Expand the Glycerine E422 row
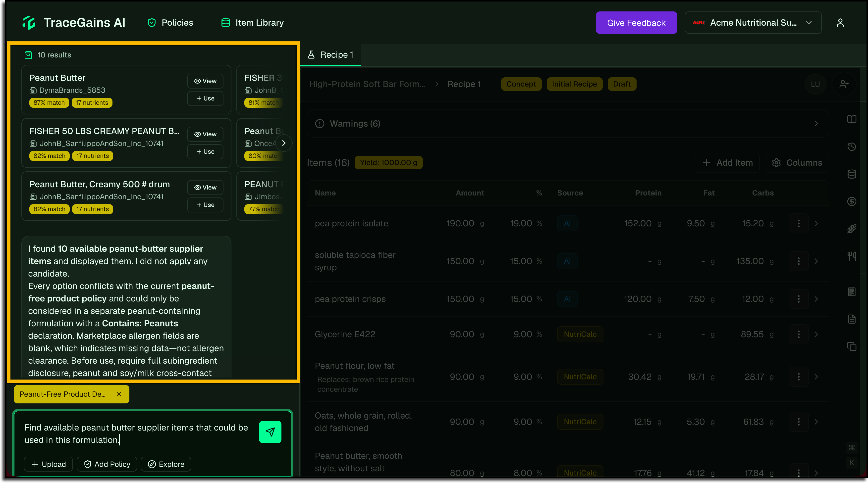 pos(816,334)
